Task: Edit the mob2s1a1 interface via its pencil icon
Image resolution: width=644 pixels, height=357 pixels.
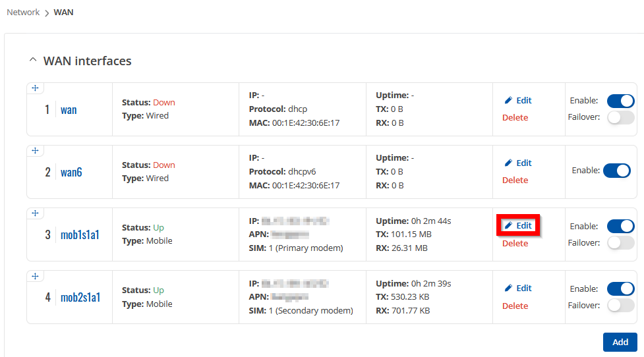Action: pyautogui.click(x=508, y=288)
